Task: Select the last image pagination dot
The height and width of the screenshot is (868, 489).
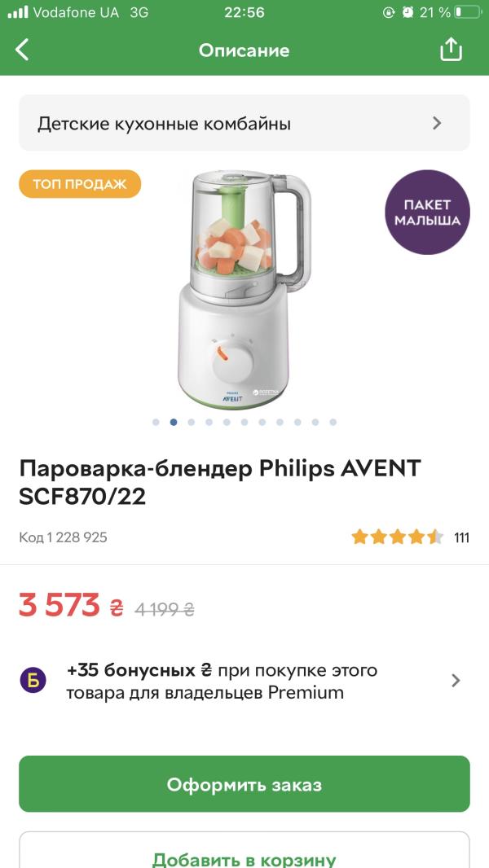Action: coord(333,422)
